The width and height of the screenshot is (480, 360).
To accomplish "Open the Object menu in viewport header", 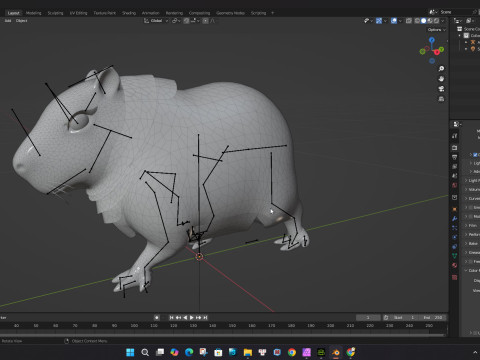I will tap(21, 21).
